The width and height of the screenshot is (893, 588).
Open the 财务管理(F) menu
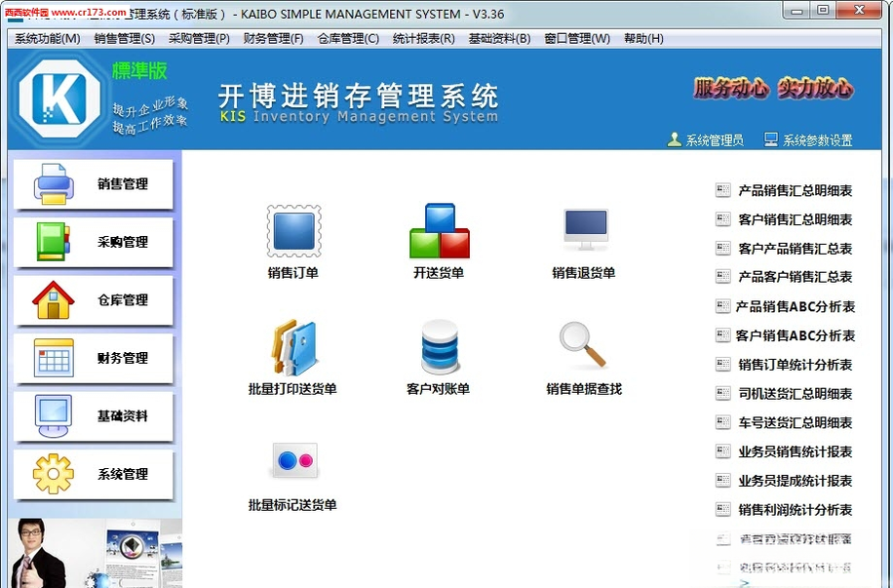(x=273, y=38)
